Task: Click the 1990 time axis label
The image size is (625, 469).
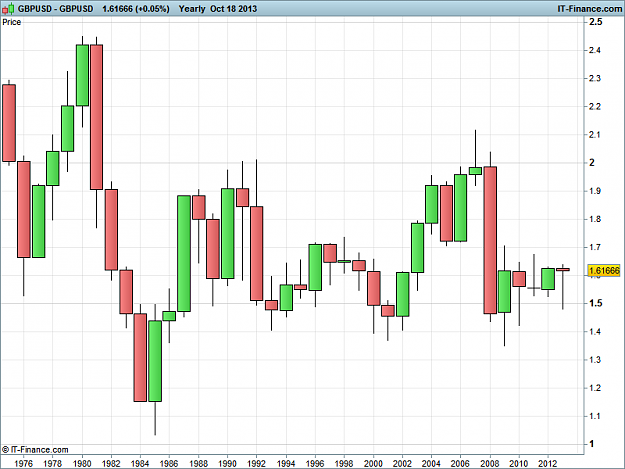Action: [x=228, y=463]
